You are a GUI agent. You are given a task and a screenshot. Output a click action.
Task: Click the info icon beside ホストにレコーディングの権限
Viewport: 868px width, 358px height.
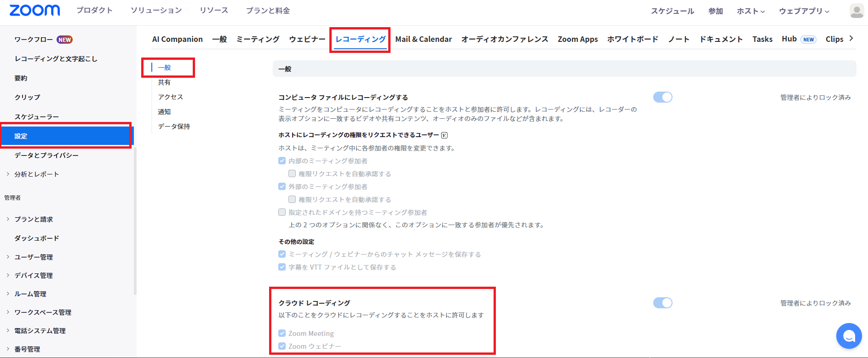(x=444, y=135)
